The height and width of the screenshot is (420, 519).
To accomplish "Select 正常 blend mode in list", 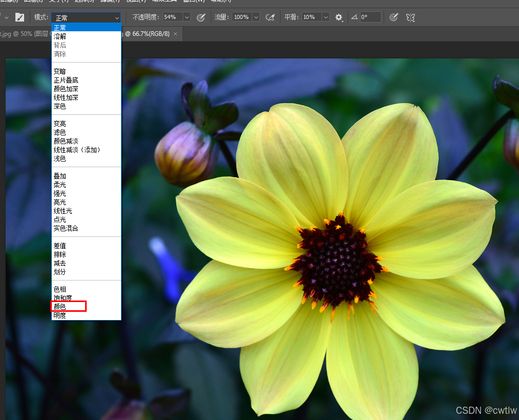I will click(86, 28).
